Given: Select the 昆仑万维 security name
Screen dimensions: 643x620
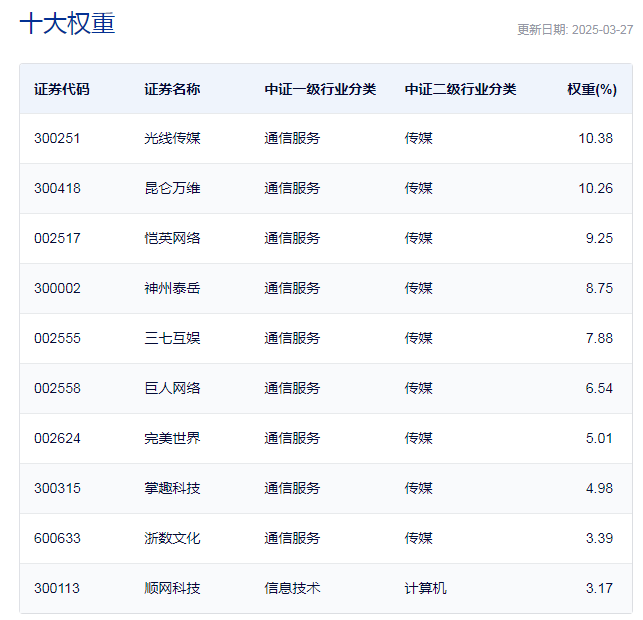Looking at the screenshot, I should coord(172,188).
